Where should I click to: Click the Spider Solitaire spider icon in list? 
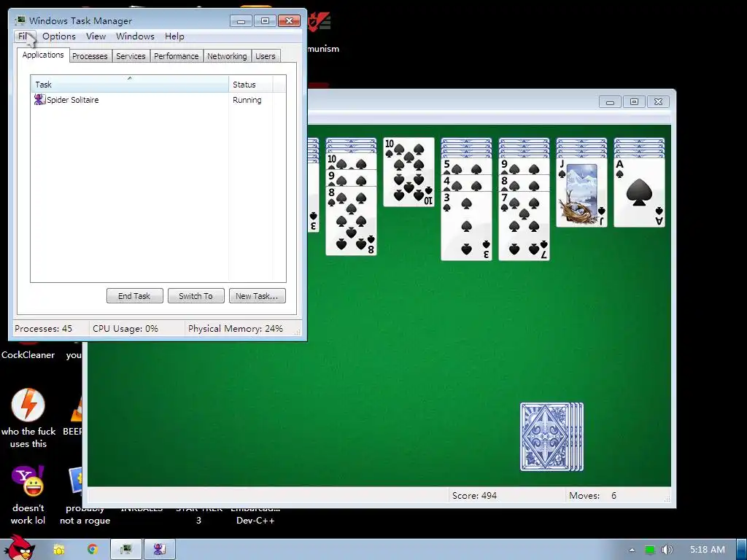click(x=39, y=99)
